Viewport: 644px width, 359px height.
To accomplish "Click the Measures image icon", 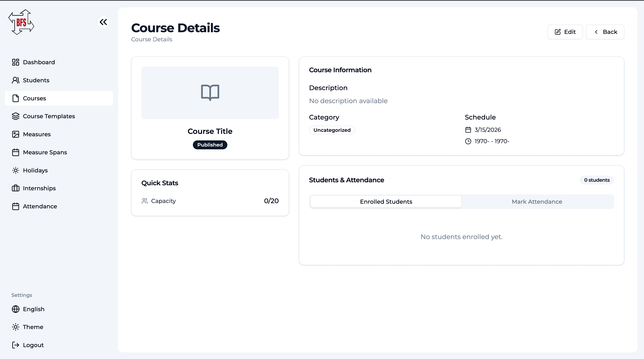I will (15, 134).
